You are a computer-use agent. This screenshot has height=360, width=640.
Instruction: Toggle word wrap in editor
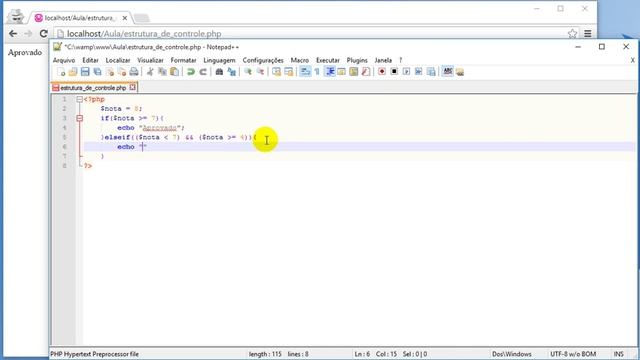click(x=305, y=72)
